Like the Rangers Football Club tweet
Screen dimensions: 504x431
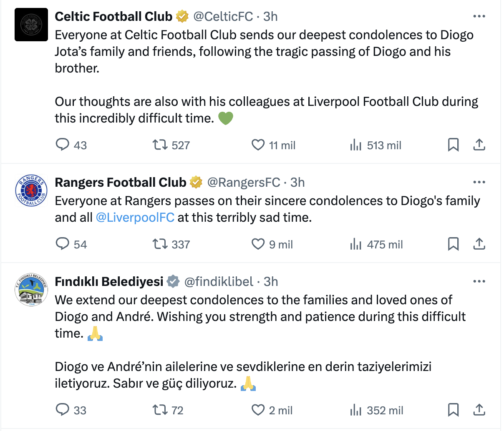[258, 244]
